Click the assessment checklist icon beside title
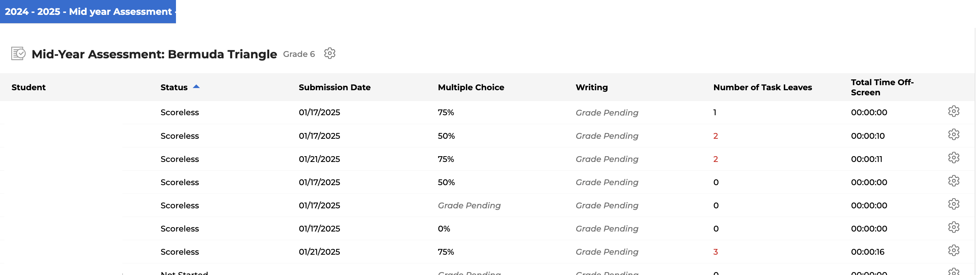Screen dimensions: 980x275 coord(18,54)
